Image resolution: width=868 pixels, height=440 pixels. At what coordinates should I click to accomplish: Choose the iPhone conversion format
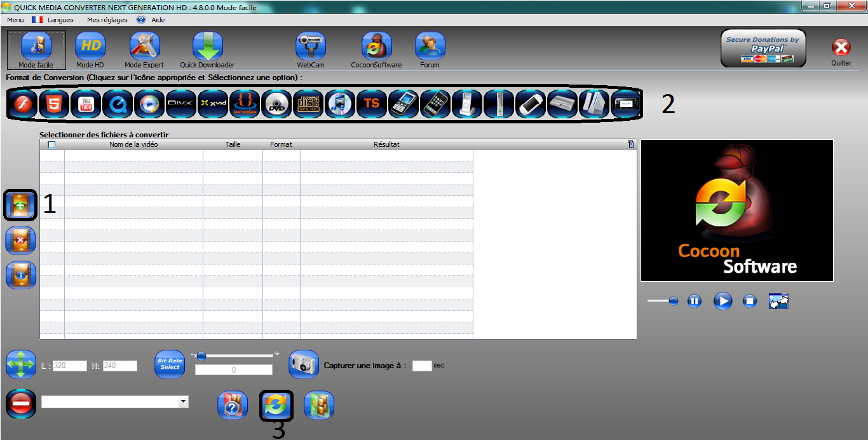[x=435, y=103]
